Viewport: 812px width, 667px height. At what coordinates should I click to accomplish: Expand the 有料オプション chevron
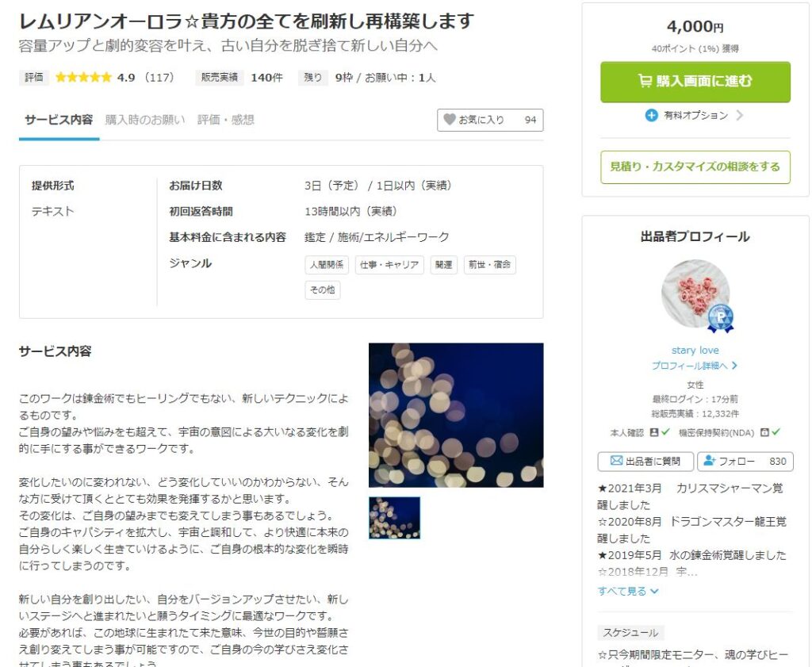[x=740, y=115]
